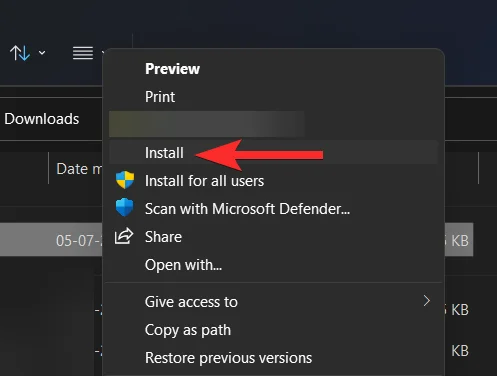Open the Sort options icon
497x376 pixels.
pos(20,53)
